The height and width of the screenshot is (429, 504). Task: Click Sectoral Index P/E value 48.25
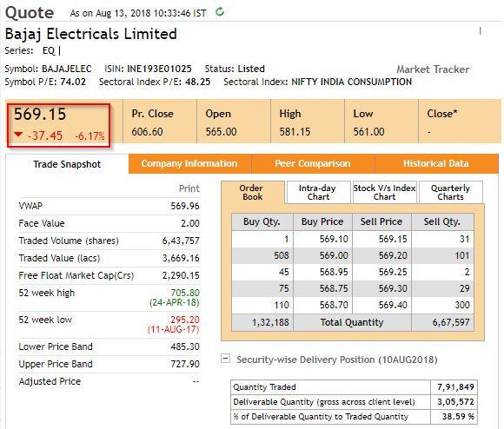pos(197,82)
